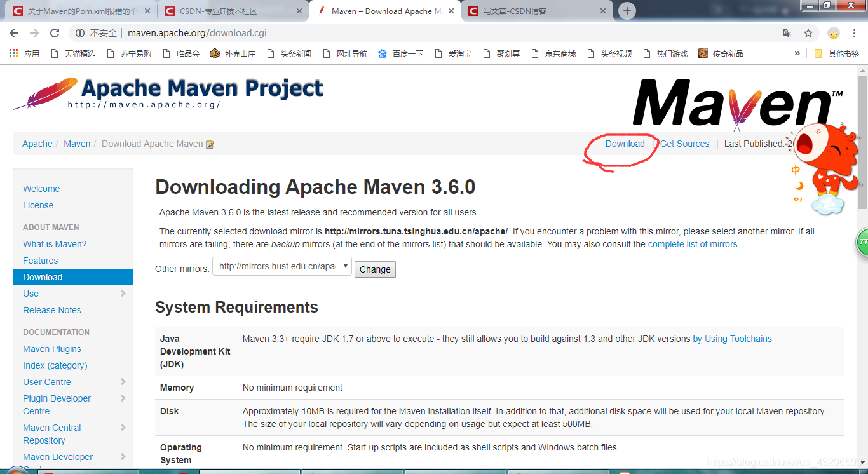This screenshot has width=868, height=474.
Task: Open the translate page icon
Action: 788,33
